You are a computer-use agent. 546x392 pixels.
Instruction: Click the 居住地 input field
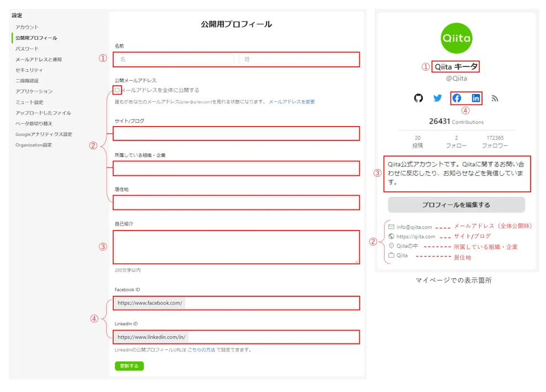pyautogui.click(x=236, y=202)
